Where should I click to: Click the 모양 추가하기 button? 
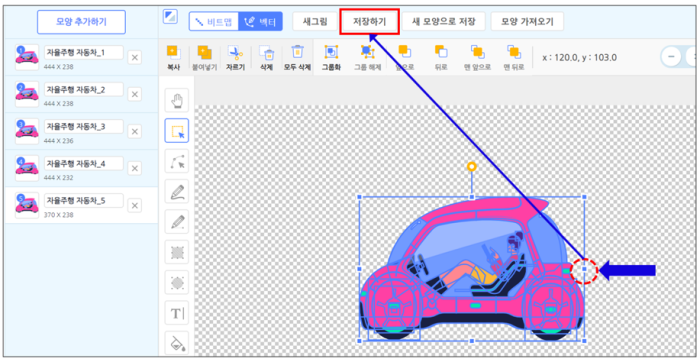[81, 22]
